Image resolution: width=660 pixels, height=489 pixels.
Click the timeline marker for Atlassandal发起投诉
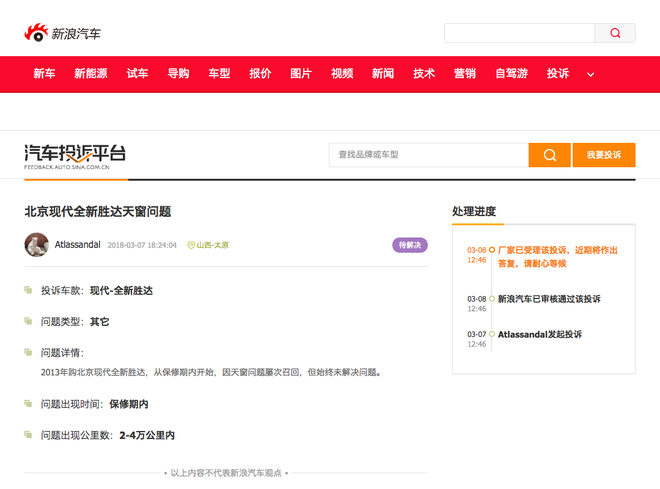point(492,334)
